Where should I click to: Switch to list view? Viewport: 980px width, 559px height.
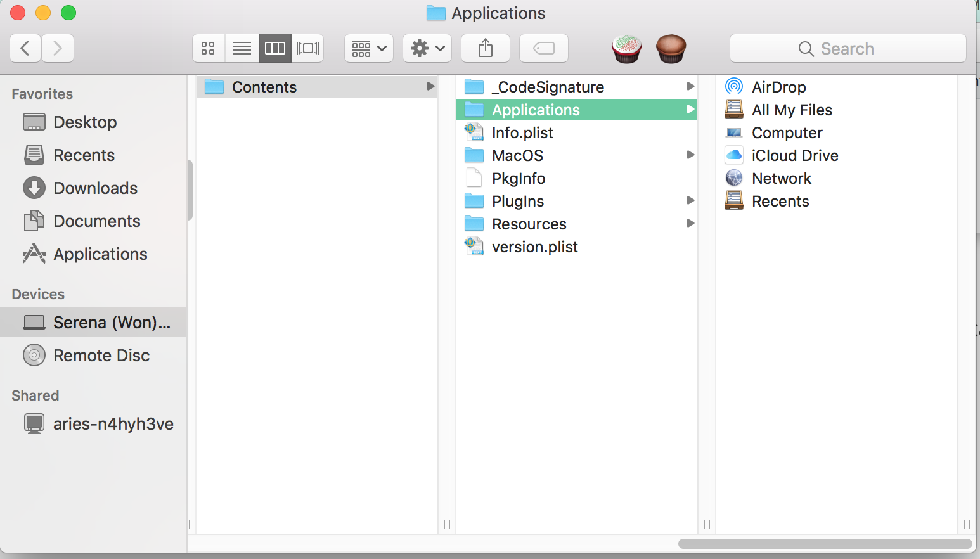242,48
